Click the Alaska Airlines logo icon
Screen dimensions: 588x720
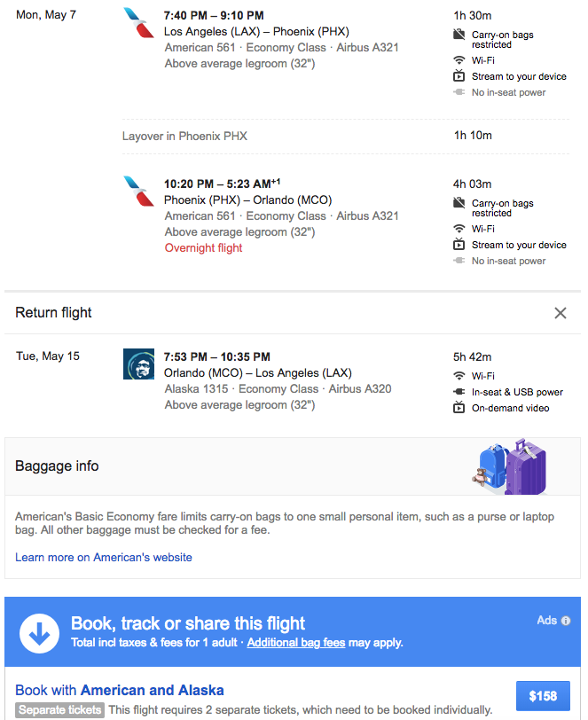[137, 364]
